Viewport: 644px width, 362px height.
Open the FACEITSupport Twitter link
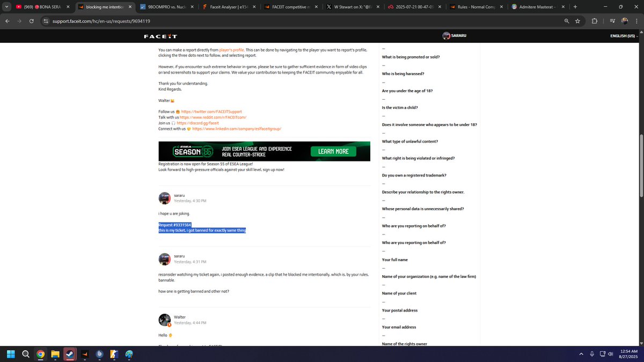point(211,112)
